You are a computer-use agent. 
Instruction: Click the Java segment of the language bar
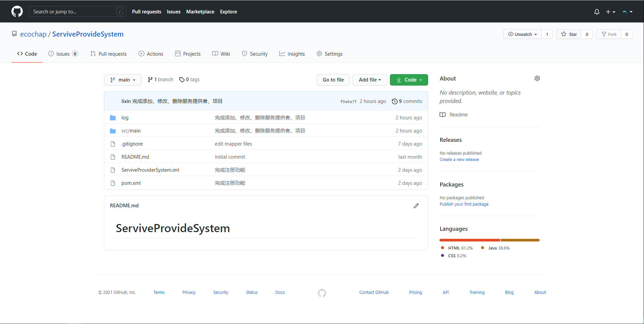520,240
